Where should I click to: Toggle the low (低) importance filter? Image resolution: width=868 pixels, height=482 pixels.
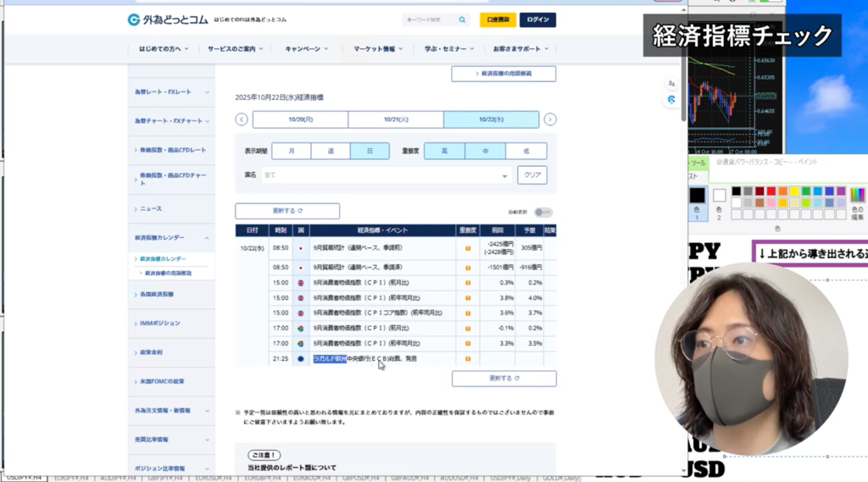[526, 151]
